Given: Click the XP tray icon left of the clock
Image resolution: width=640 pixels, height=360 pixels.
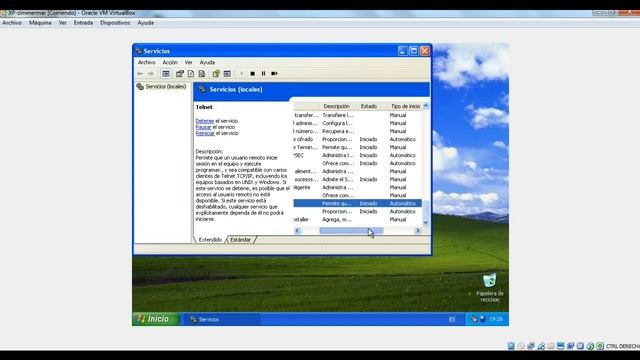Looking at the screenshot, I should (483, 319).
